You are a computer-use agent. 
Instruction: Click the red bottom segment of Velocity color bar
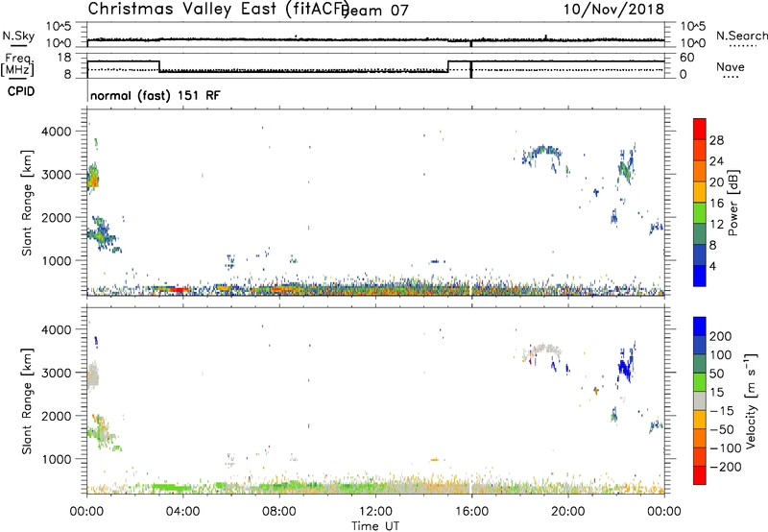tap(700, 475)
